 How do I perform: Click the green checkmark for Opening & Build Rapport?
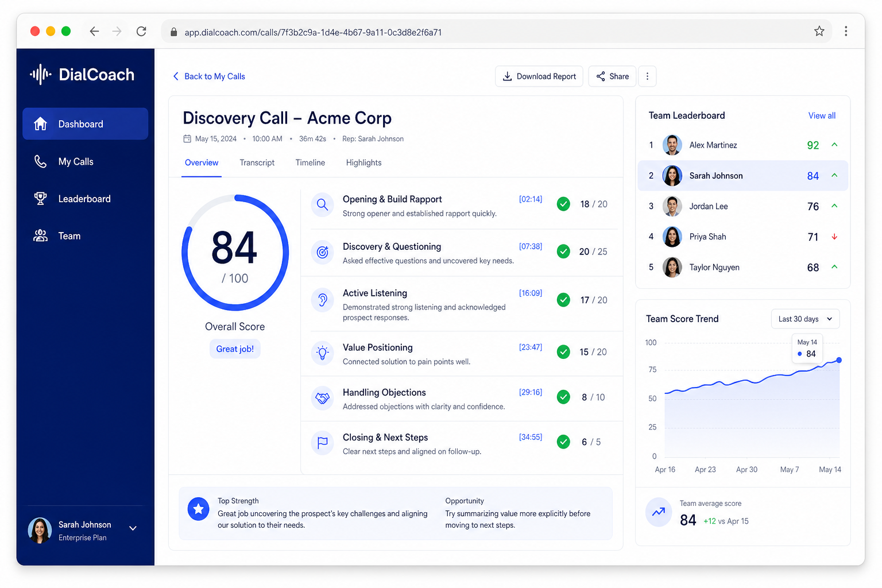[x=563, y=204]
